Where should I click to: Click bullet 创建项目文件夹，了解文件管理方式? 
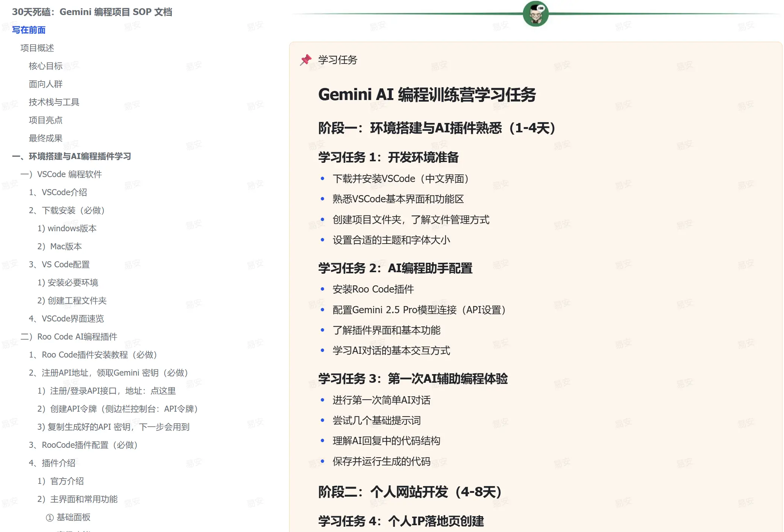411,220
